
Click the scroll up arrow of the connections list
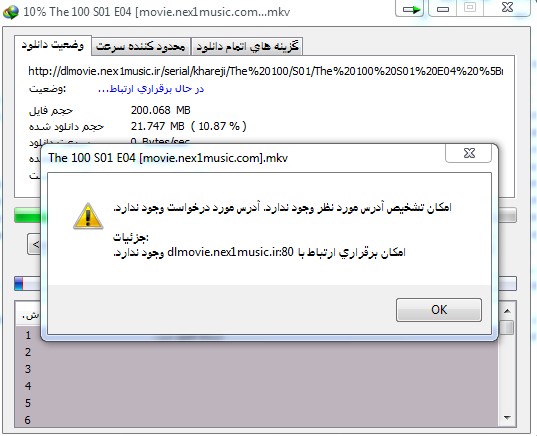tap(507, 311)
